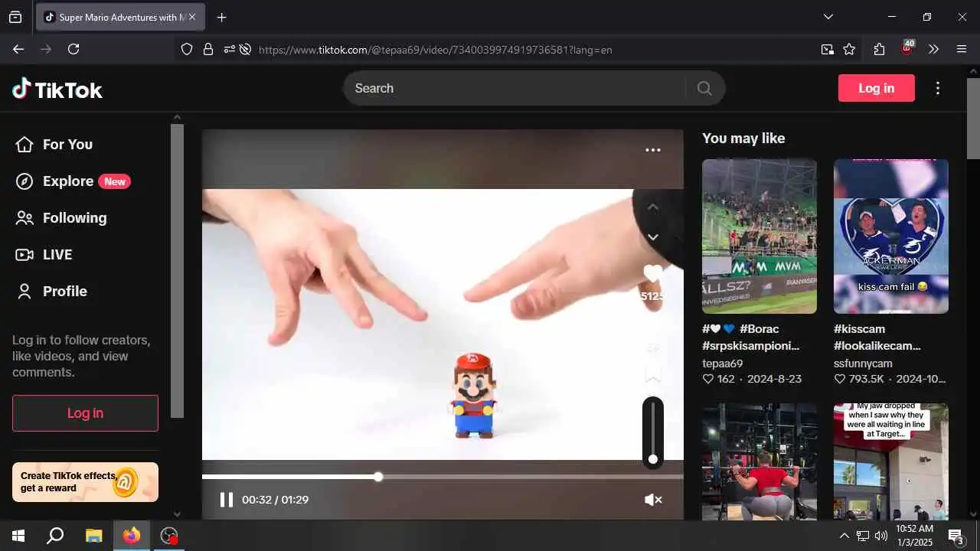Click the video progress bar handle
The image size is (980, 551).
(378, 477)
